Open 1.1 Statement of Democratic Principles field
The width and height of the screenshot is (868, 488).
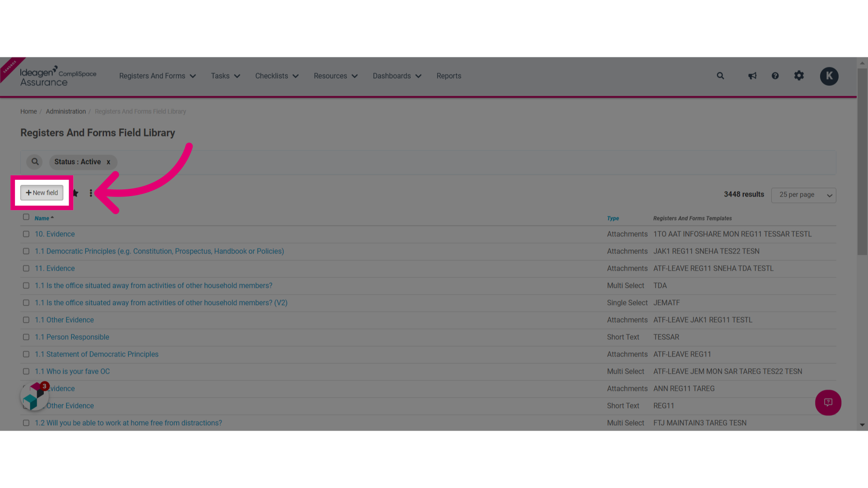click(96, 354)
